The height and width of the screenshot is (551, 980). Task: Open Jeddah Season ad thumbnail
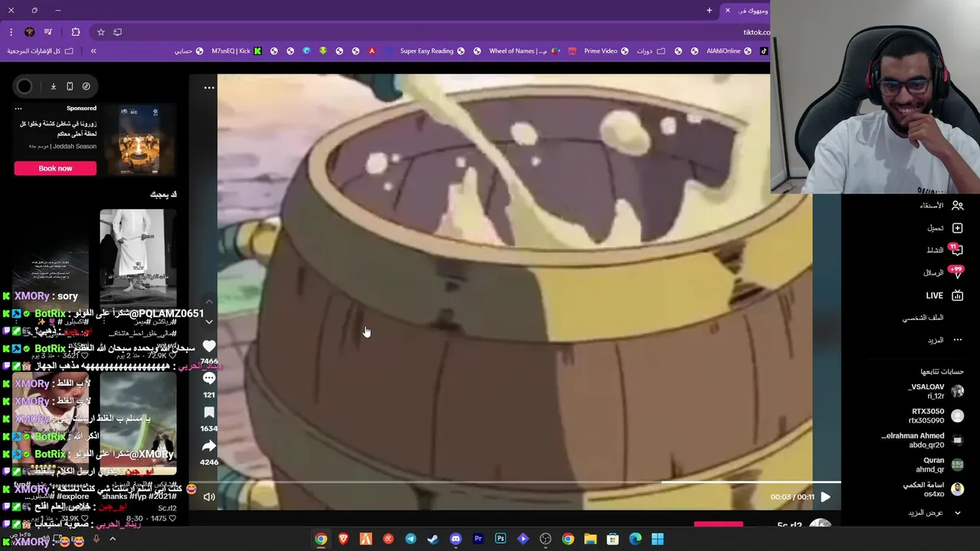tap(139, 140)
